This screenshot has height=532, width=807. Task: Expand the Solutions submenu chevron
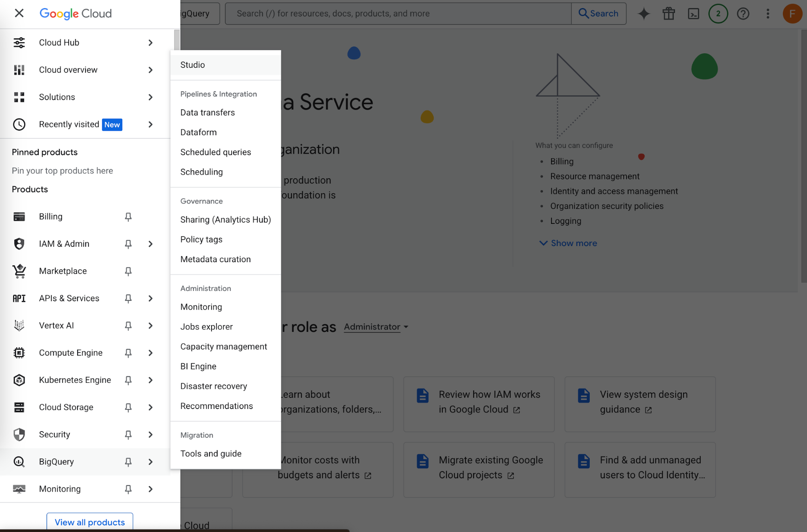coord(150,97)
